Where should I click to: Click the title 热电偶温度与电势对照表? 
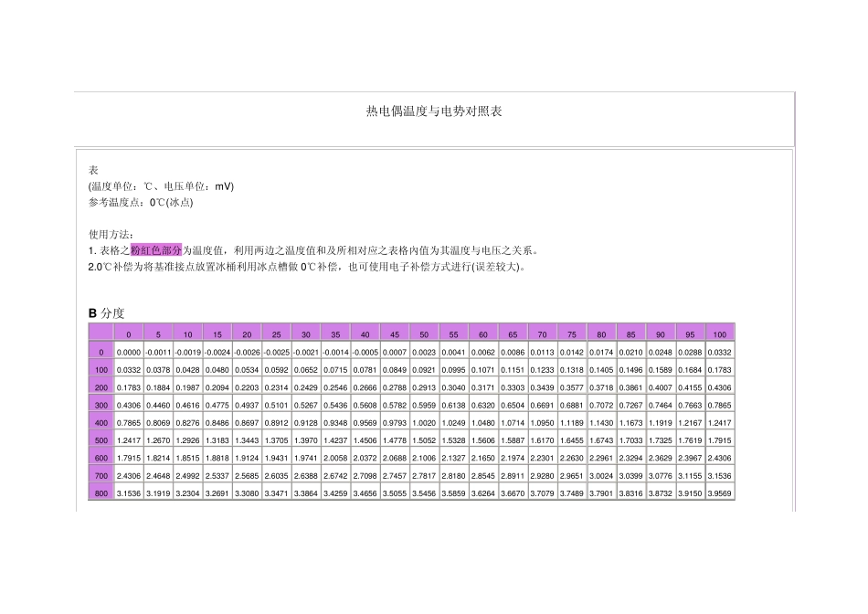tap(433, 111)
